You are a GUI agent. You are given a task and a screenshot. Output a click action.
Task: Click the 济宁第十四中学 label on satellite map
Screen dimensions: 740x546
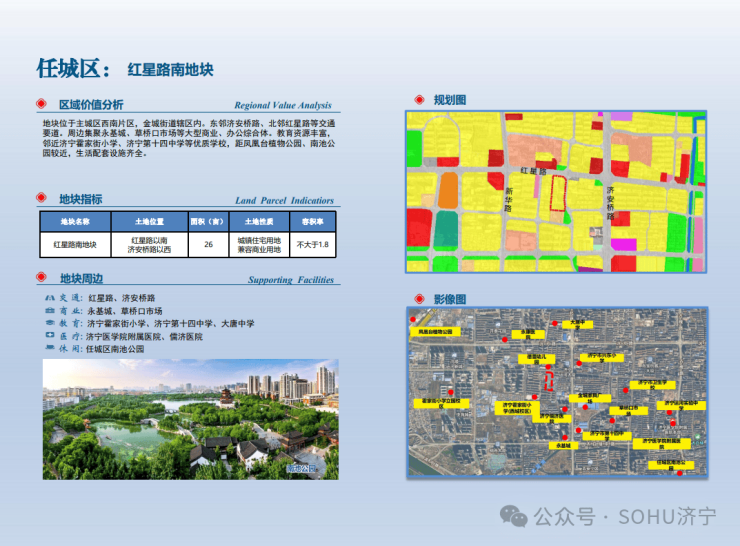click(x=607, y=436)
